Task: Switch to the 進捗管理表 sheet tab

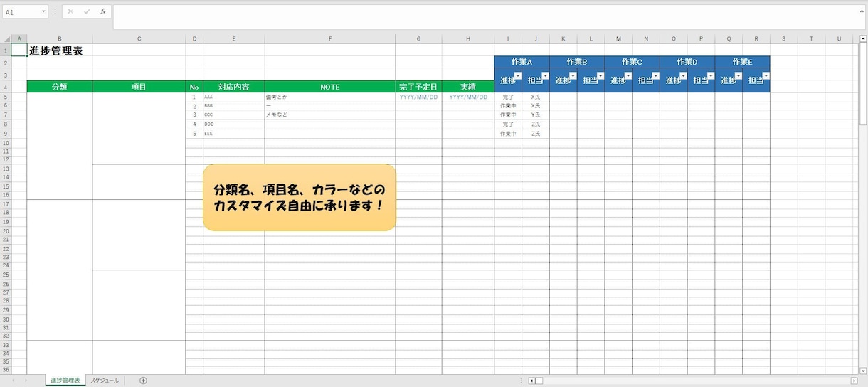Action: point(64,381)
